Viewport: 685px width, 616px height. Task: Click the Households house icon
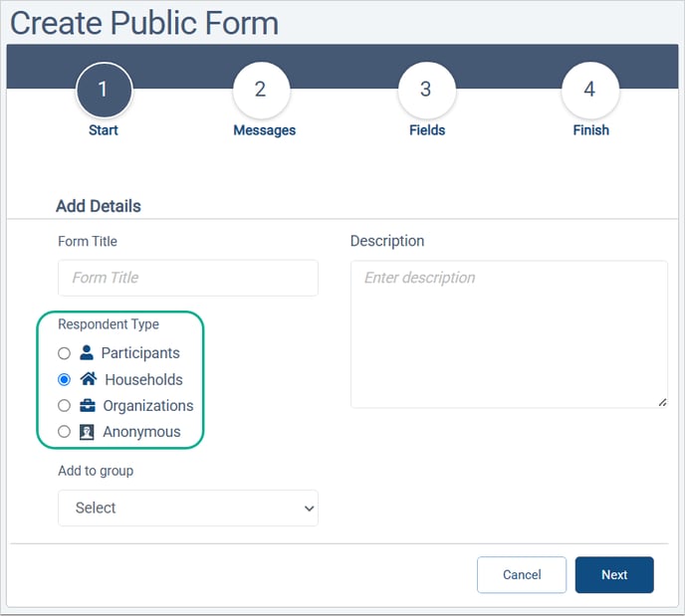pyautogui.click(x=89, y=379)
